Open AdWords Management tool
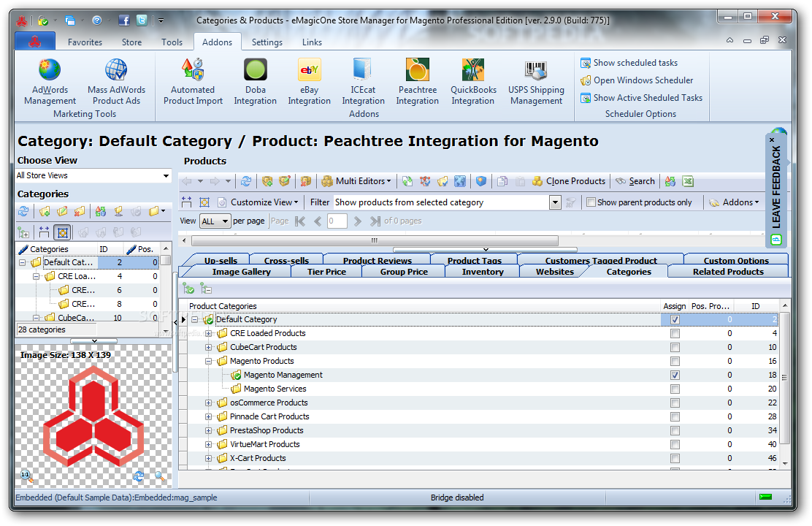The image size is (812, 526). [x=50, y=82]
